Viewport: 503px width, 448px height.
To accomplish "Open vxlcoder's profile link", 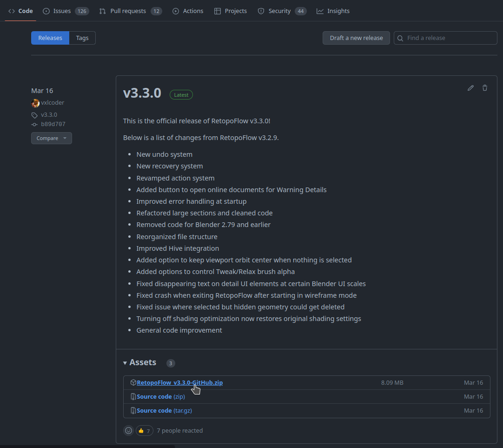I will (52, 102).
